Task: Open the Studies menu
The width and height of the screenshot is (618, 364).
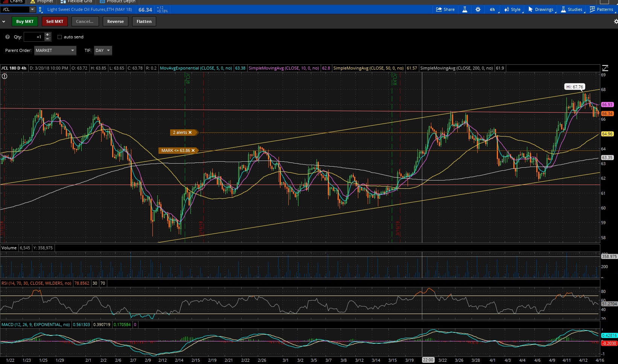Action: 572,9
